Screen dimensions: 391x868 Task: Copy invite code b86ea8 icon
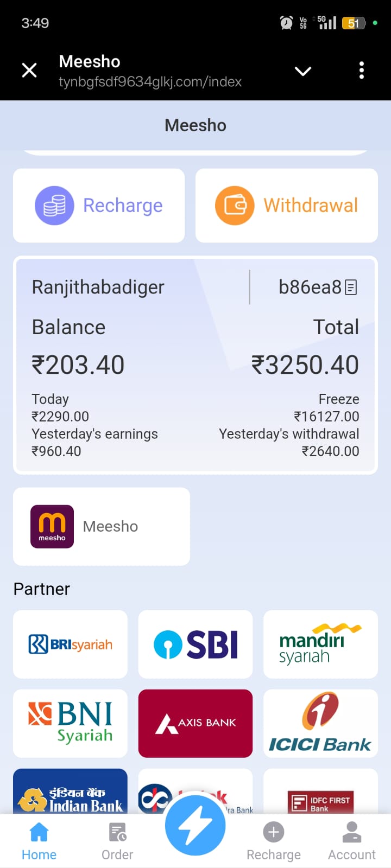click(351, 287)
